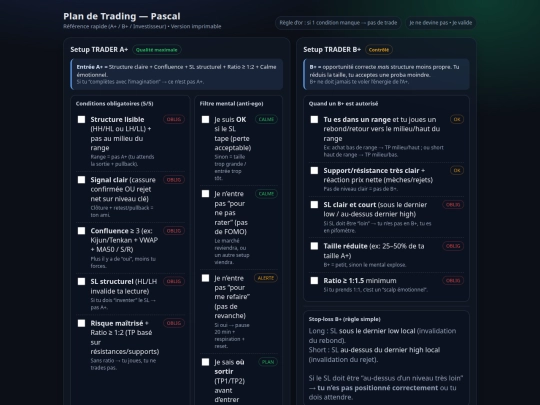This screenshot has height=405, width=540.
Task: Check the 'SL clair et court' checkbox
Action: click(x=314, y=205)
